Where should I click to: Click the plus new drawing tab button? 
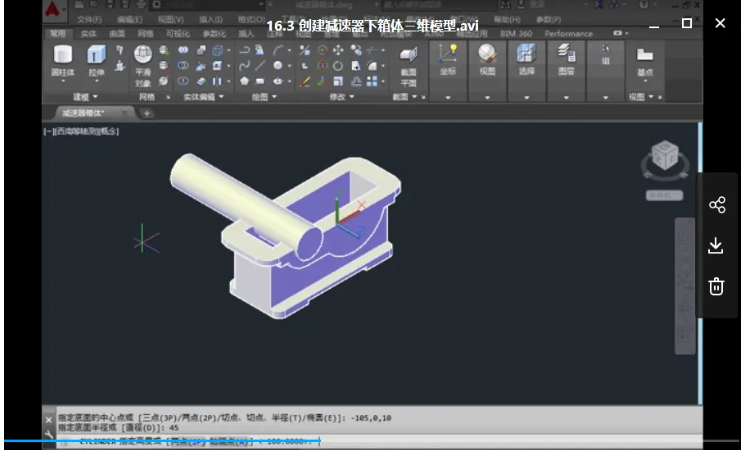pyautogui.click(x=147, y=113)
